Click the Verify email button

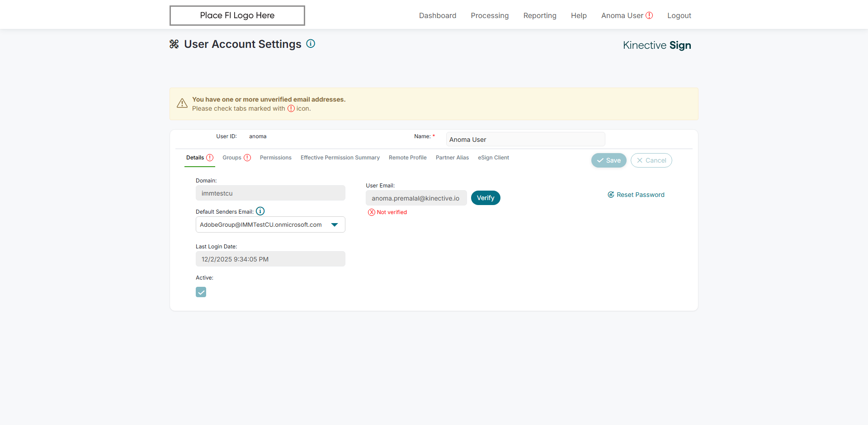tap(486, 198)
